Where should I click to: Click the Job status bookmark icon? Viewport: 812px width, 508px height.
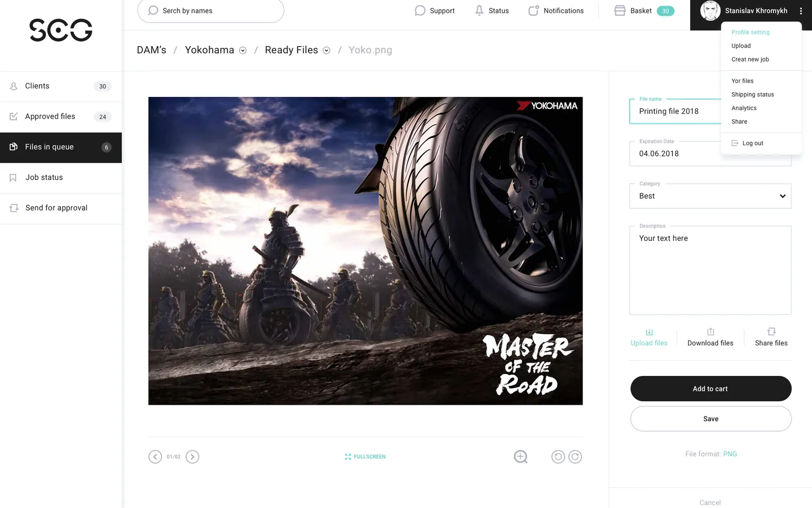click(13, 178)
